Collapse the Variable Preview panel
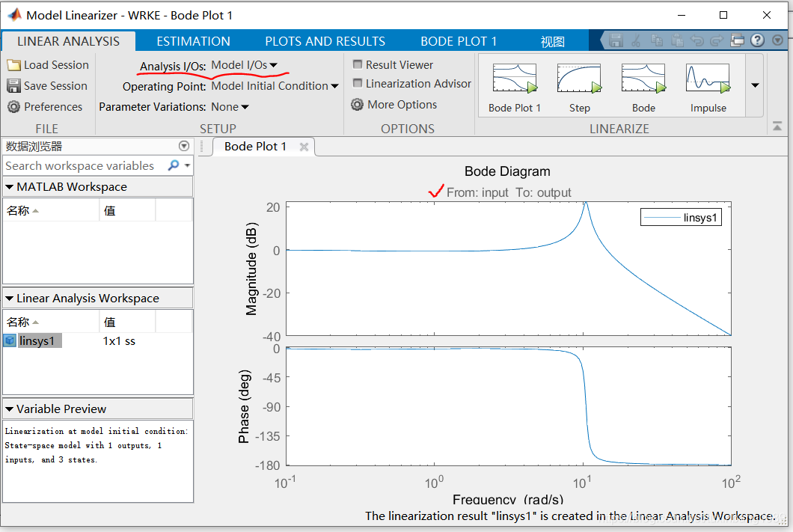The image size is (793, 532). click(x=9, y=409)
